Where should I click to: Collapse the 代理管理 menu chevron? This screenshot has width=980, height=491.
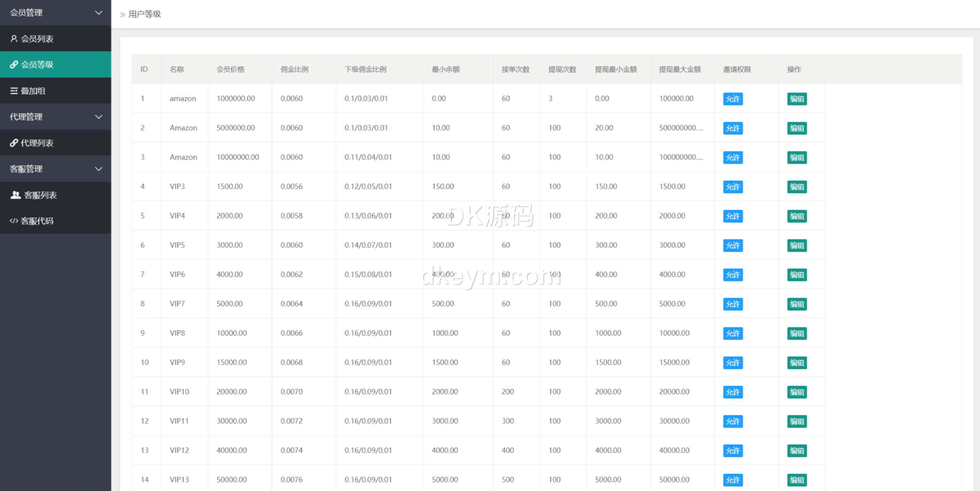click(x=98, y=117)
